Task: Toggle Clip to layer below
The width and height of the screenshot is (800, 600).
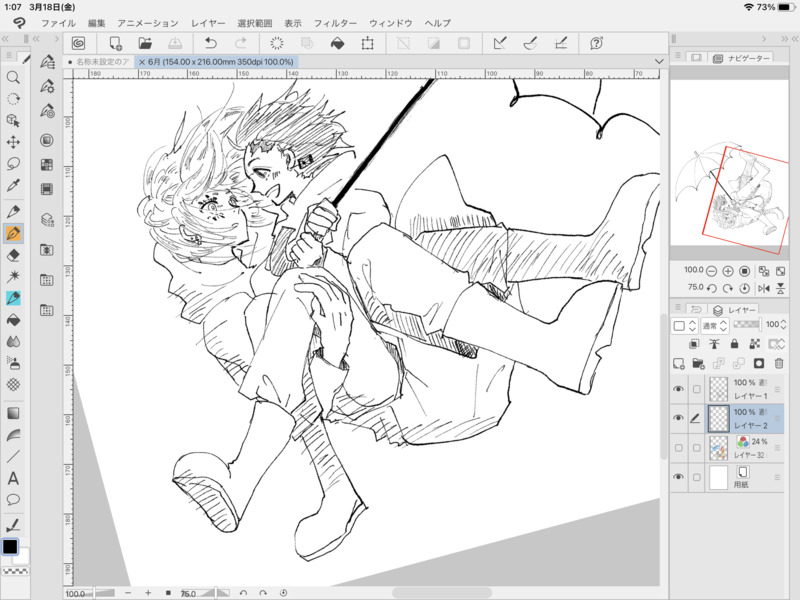Action: [x=694, y=344]
